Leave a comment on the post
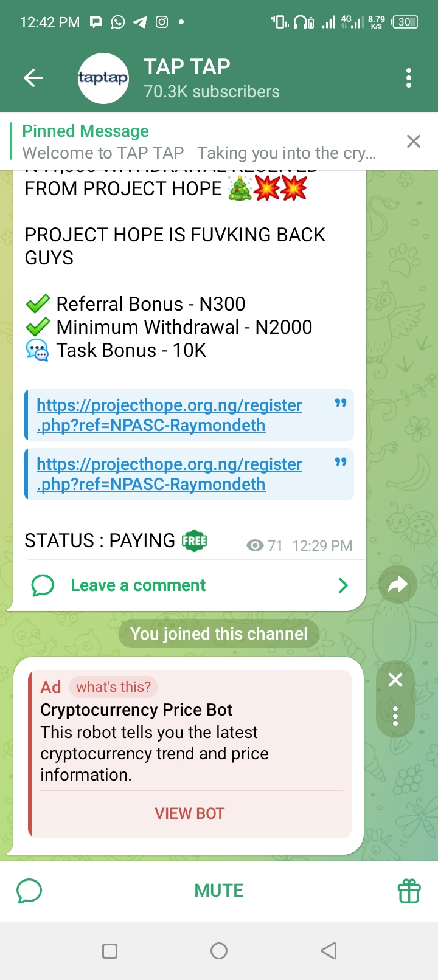The width and height of the screenshot is (438, 980). [138, 585]
